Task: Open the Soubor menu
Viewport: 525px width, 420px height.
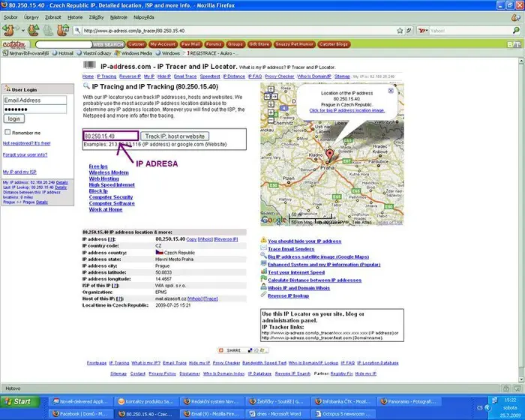Action: pos(10,17)
